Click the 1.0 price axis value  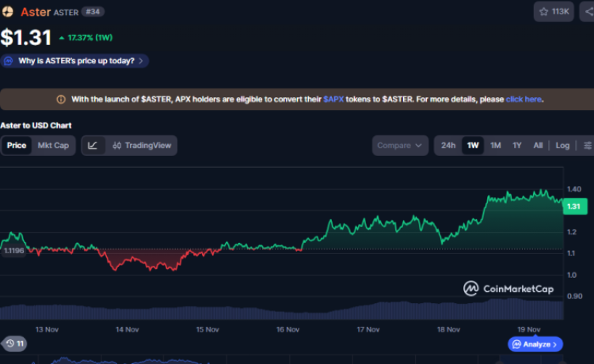click(572, 275)
